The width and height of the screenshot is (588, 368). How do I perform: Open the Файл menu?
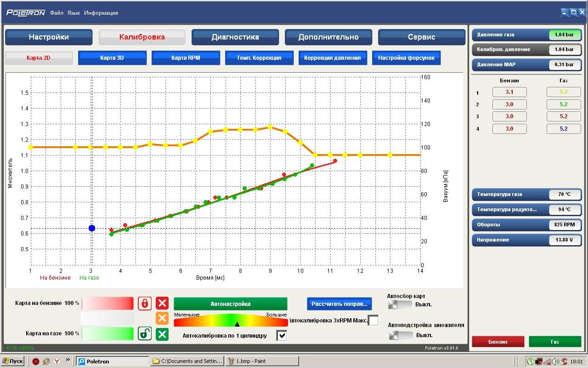pyautogui.click(x=57, y=13)
